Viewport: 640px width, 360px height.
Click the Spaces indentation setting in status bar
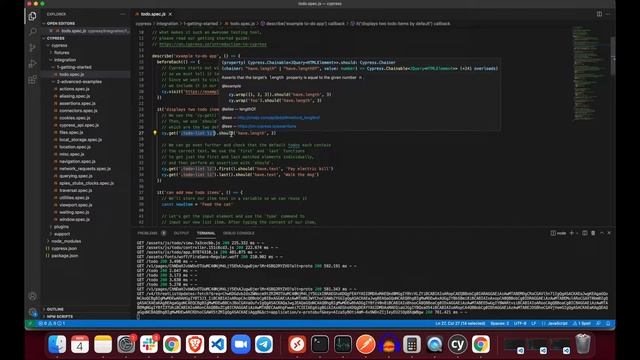(500, 323)
